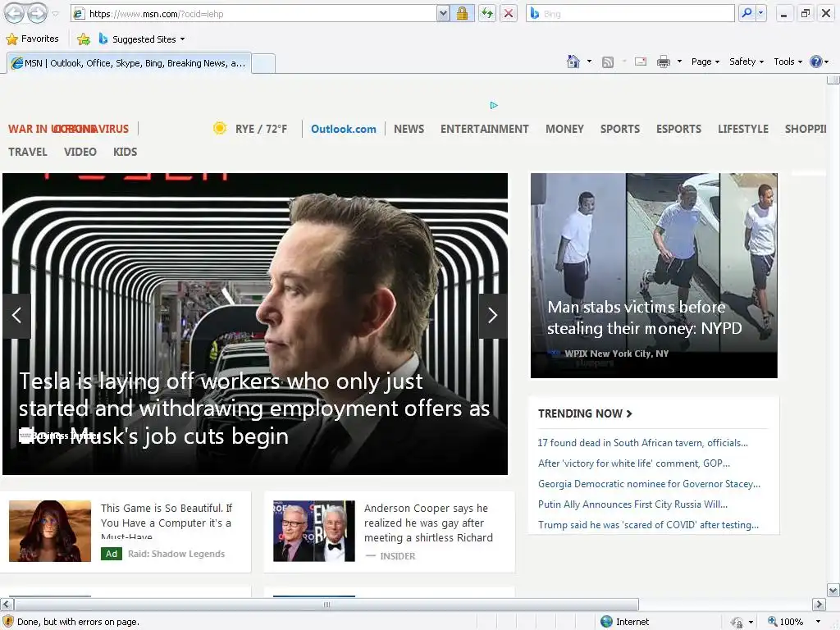Open Trump 'scared of COVID' story
The height and width of the screenshot is (630, 840).
pos(648,525)
